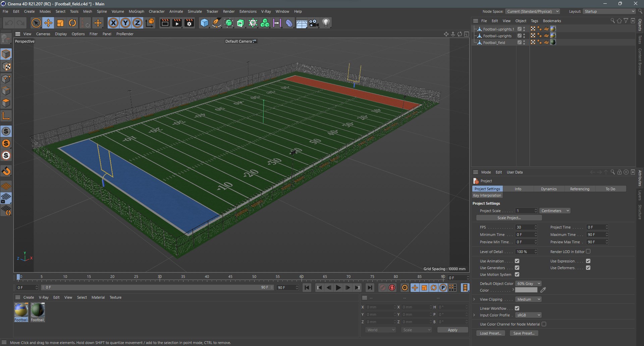The width and height of the screenshot is (644, 346).
Task: Open World coordinate dropdown
Action: click(x=380, y=330)
